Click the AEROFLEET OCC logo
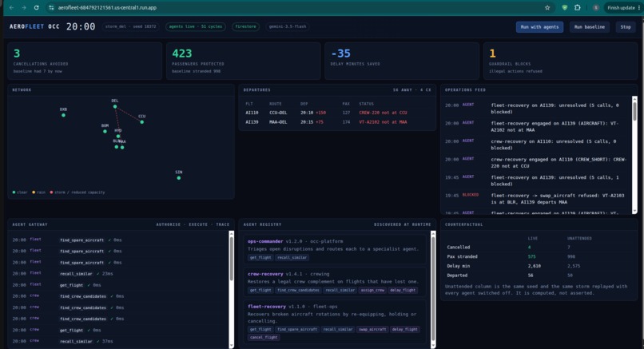 click(x=34, y=26)
